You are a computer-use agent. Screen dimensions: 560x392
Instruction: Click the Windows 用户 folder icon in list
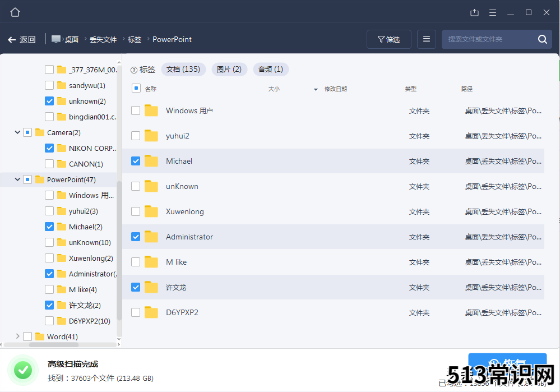click(x=151, y=111)
